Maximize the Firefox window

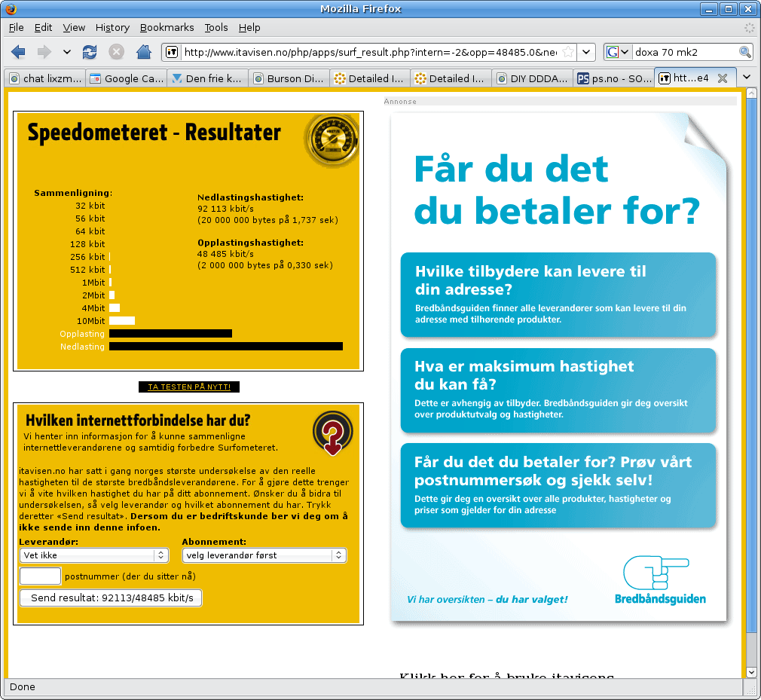pos(728,9)
